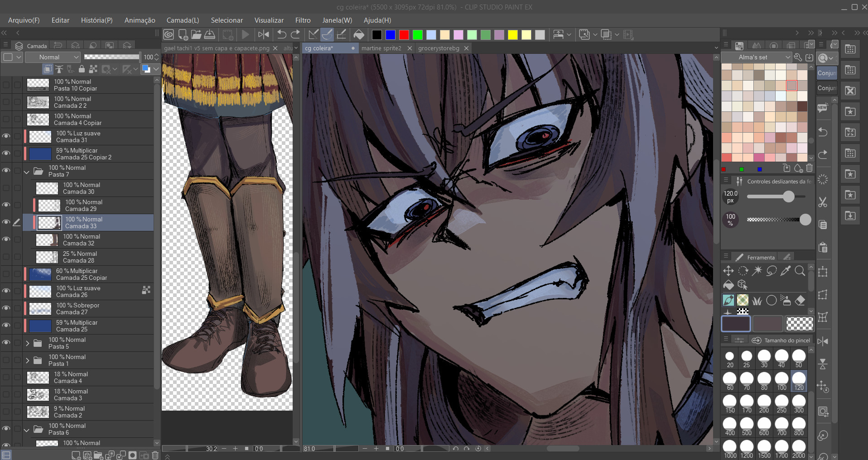Click the 81.0 zoom value field
This screenshot has width=868, height=460.
(318, 449)
